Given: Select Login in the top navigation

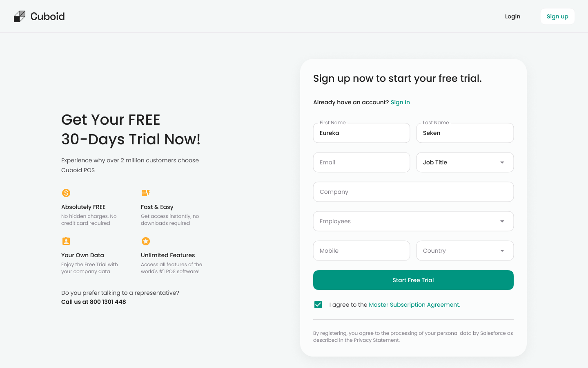Looking at the screenshot, I should [x=512, y=16].
